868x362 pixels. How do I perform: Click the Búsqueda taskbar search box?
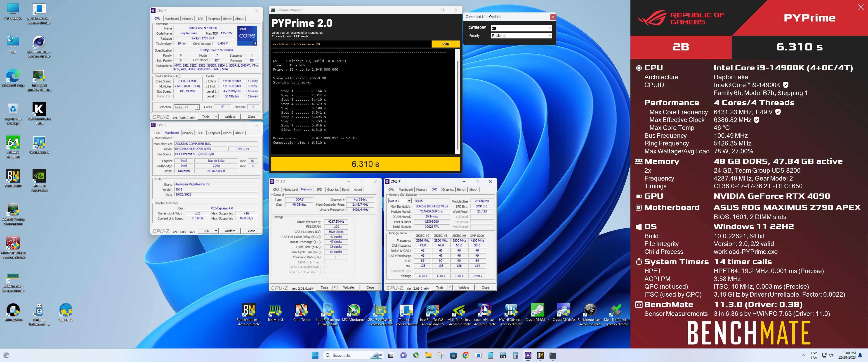point(353,355)
